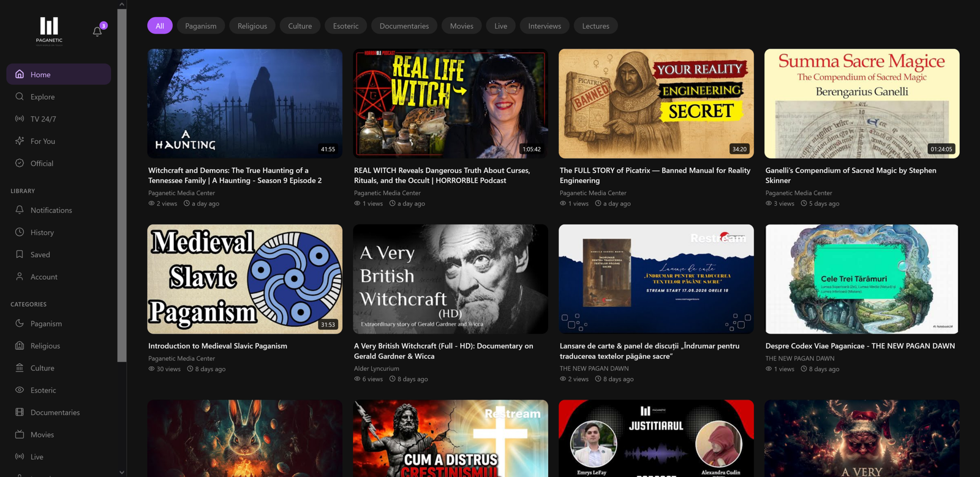Image resolution: width=980 pixels, height=477 pixels.
Task: Click the '6 views' count text
Action: [372, 379]
